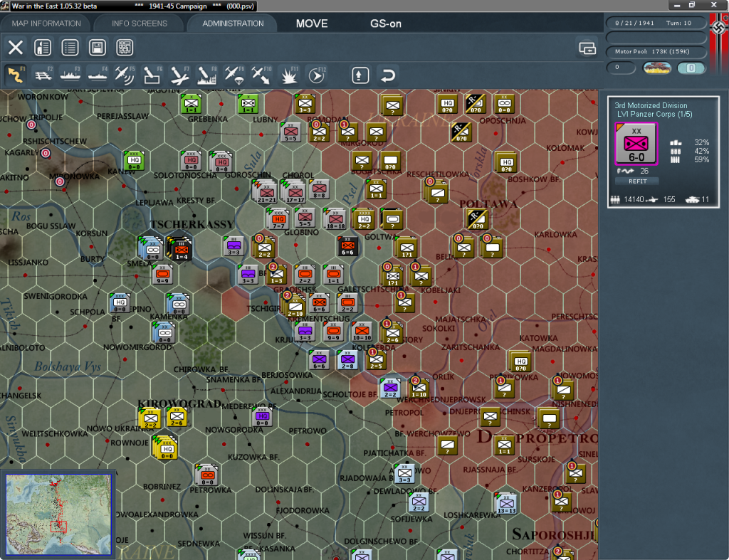The width and height of the screenshot is (729, 560).
Task: Select Air transport mode (F9) icon
Action: click(x=234, y=75)
